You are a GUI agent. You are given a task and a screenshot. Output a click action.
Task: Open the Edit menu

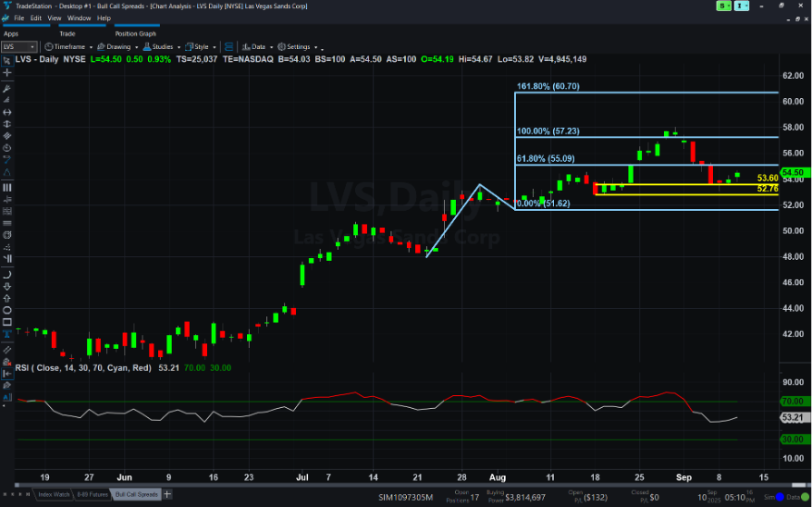36,19
